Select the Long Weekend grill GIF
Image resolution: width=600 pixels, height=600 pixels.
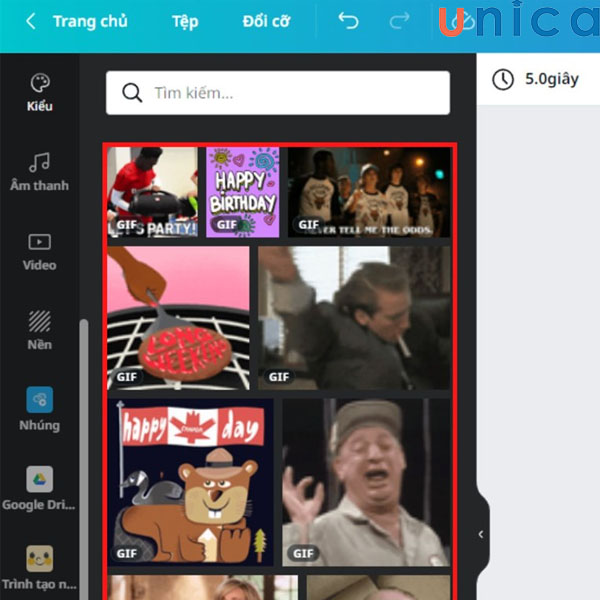(178, 318)
